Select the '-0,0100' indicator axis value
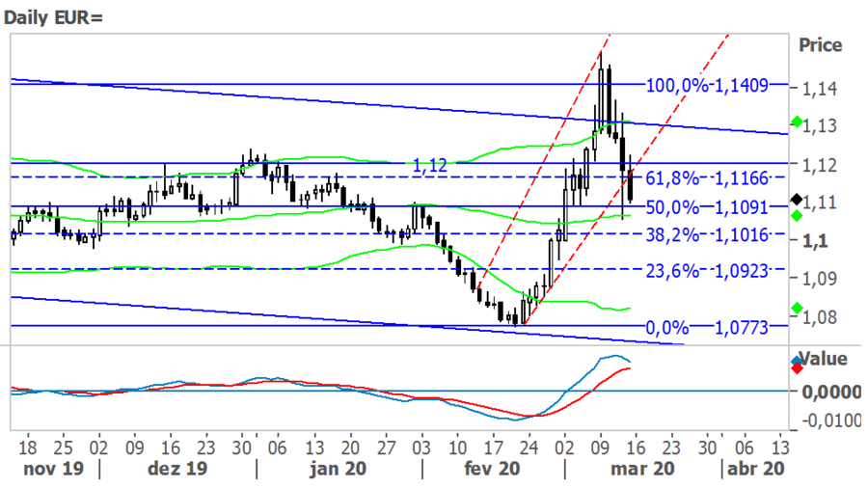 (831, 421)
